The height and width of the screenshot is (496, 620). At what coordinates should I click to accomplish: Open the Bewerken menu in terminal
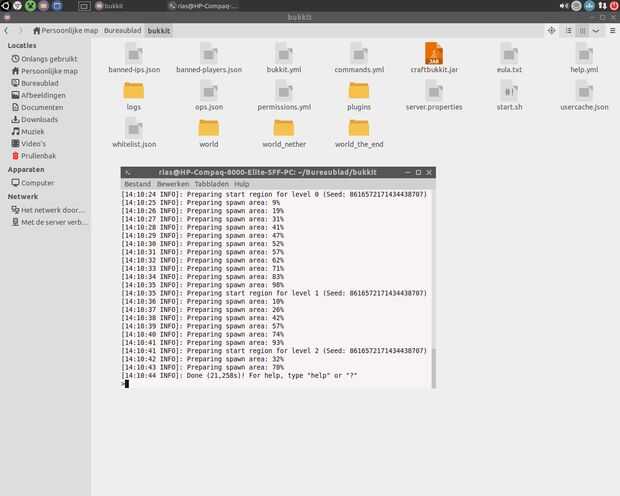click(x=173, y=184)
